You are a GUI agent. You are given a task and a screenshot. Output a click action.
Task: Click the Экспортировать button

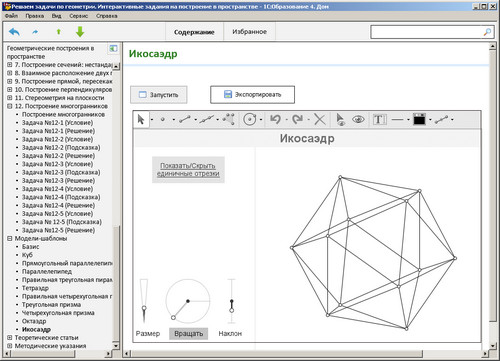[252, 95]
